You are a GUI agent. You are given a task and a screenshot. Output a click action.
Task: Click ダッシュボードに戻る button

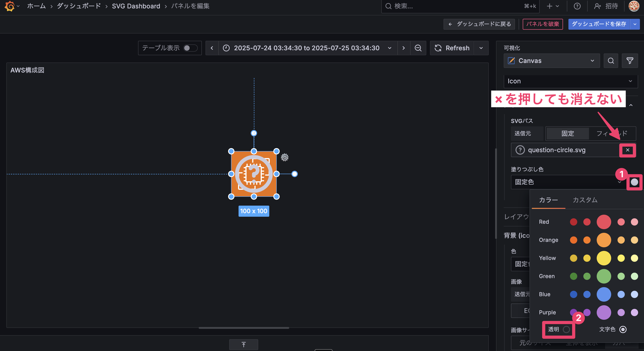[479, 24]
